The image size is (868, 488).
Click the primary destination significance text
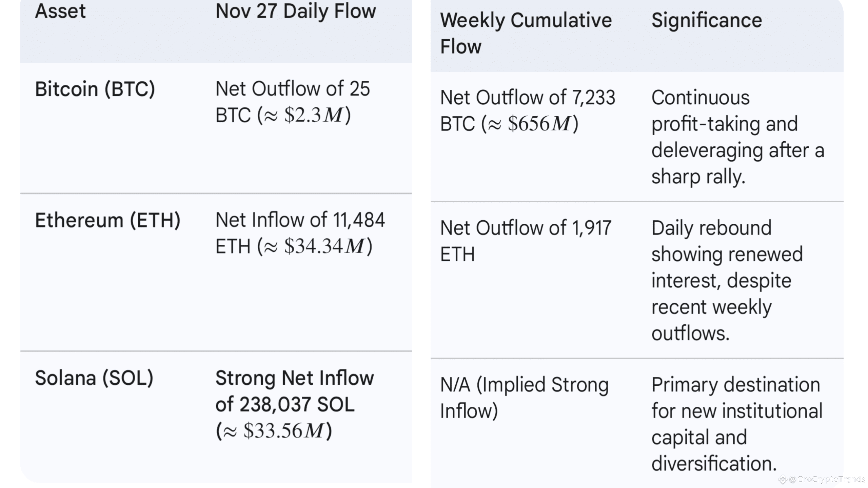(x=736, y=424)
